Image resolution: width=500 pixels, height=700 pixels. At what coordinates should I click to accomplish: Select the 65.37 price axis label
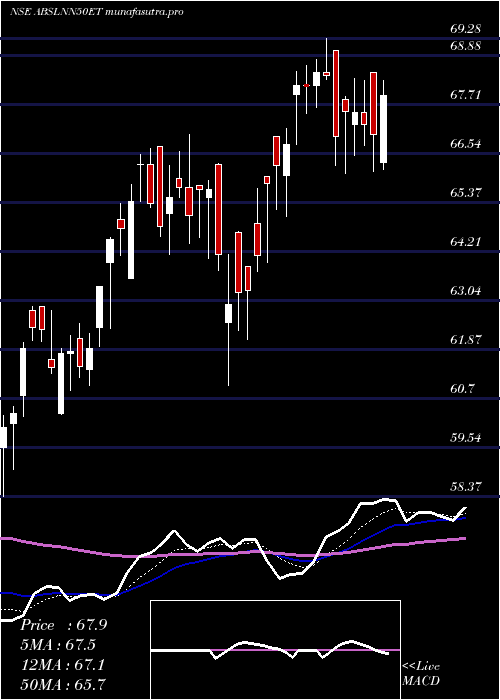click(466, 193)
